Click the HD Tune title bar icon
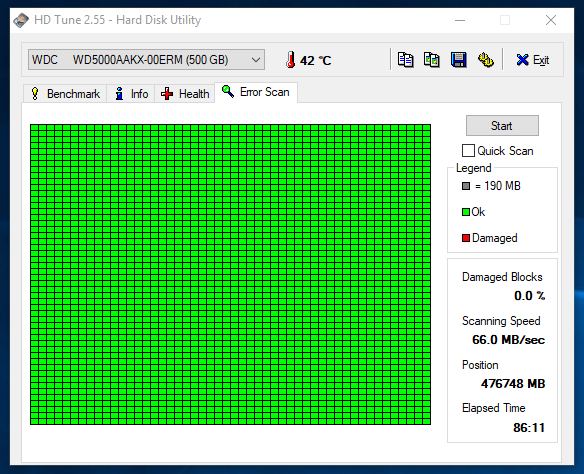584x474 pixels. (x=21, y=20)
